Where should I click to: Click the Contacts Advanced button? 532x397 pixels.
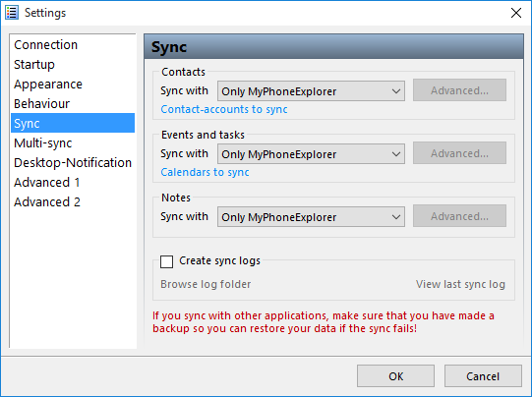click(459, 90)
